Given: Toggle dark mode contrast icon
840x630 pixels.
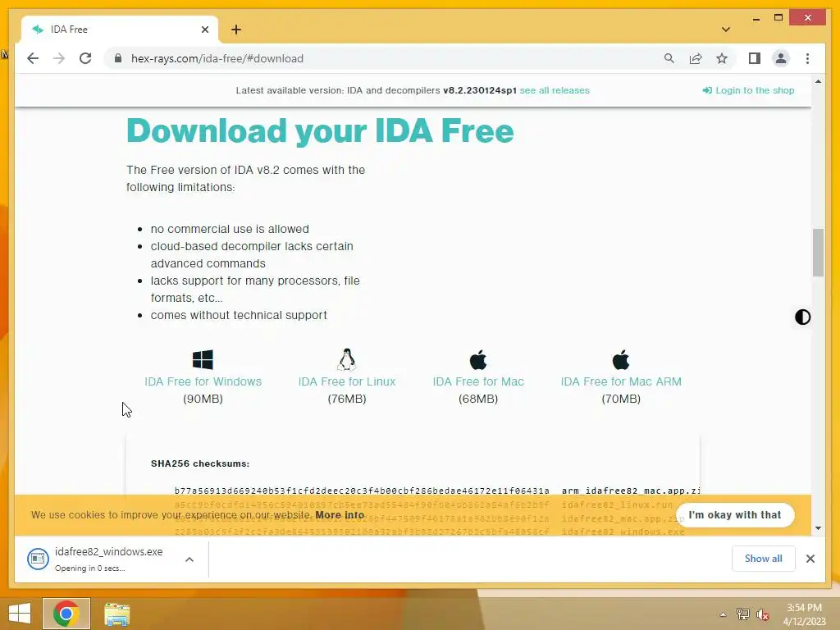Looking at the screenshot, I should (802, 317).
